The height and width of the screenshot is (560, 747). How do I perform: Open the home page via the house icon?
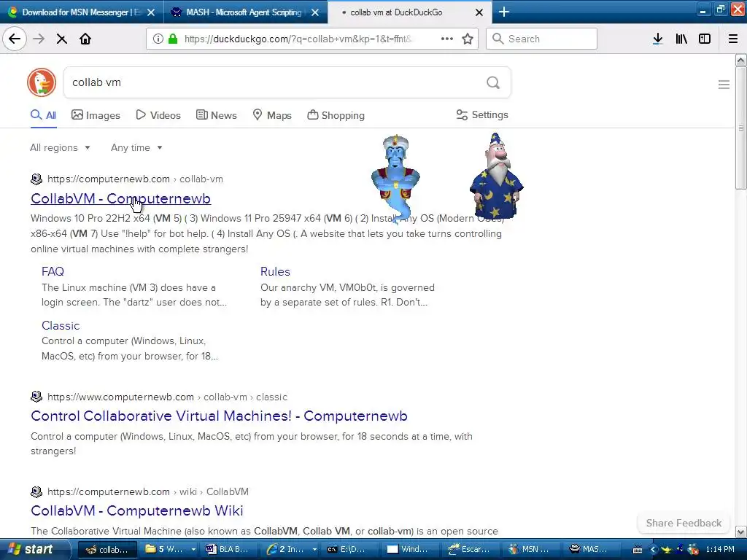[x=85, y=39]
